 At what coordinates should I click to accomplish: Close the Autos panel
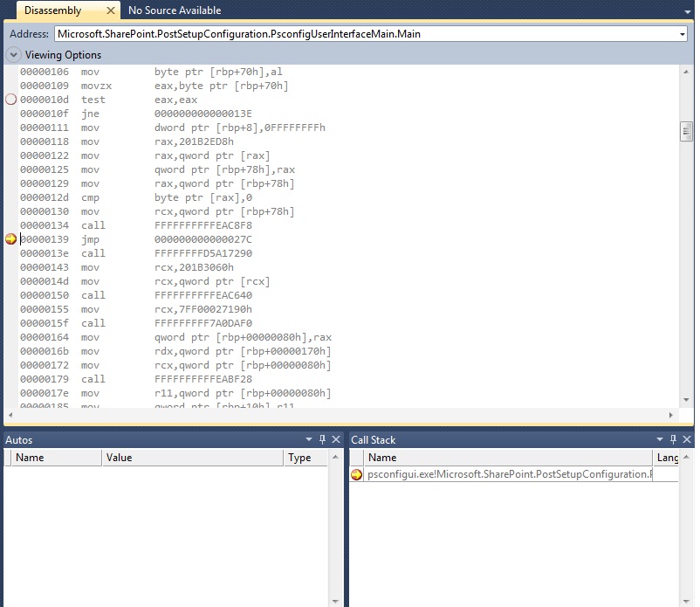[336, 439]
